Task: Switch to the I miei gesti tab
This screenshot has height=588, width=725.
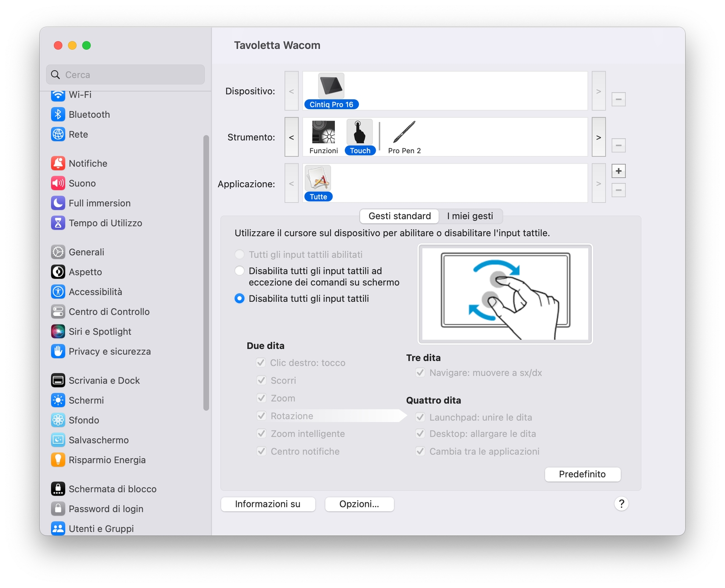Action: pyautogui.click(x=470, y=216)
